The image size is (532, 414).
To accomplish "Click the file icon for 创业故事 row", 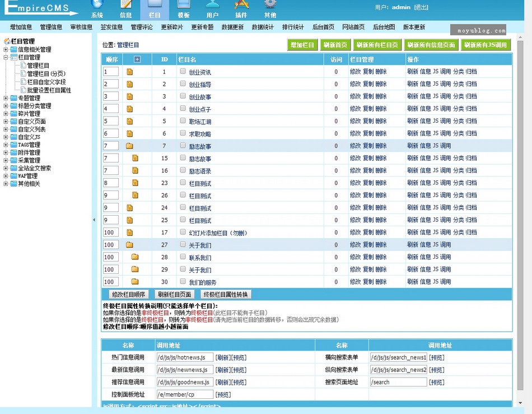I will click(x=129, y=97).
